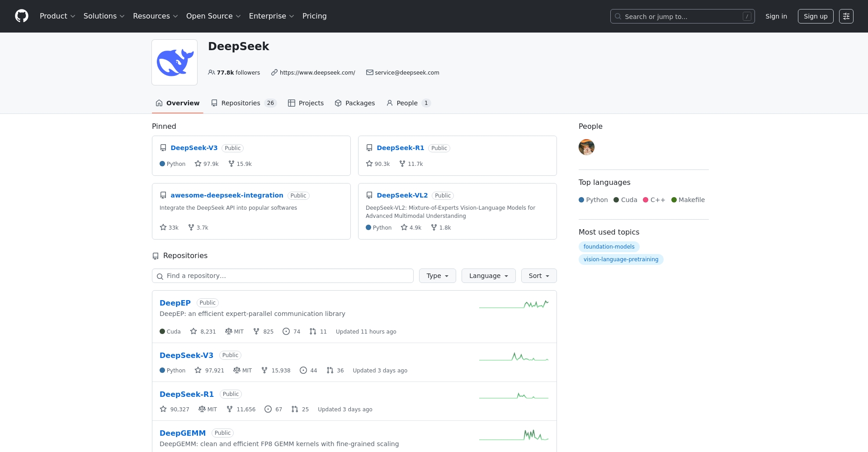Image resolution: width=868 pixels, height=452 pixels.
Task: Click the fork icon showing 1.8k
Action: 434,227
